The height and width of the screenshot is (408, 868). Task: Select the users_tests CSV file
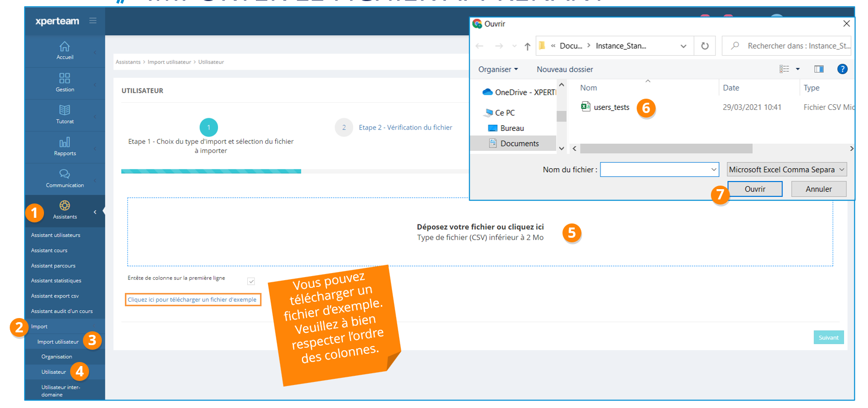[x=611, y=107]
